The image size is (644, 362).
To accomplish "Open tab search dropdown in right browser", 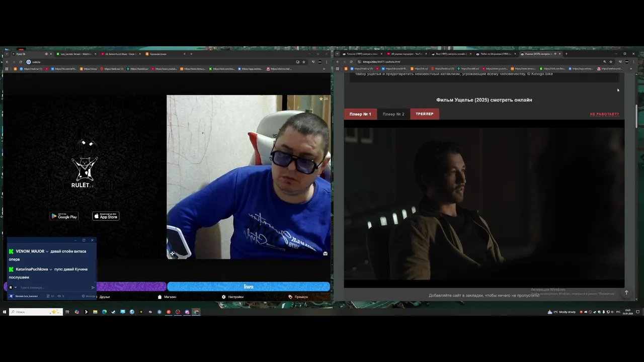I will (337, 54).
